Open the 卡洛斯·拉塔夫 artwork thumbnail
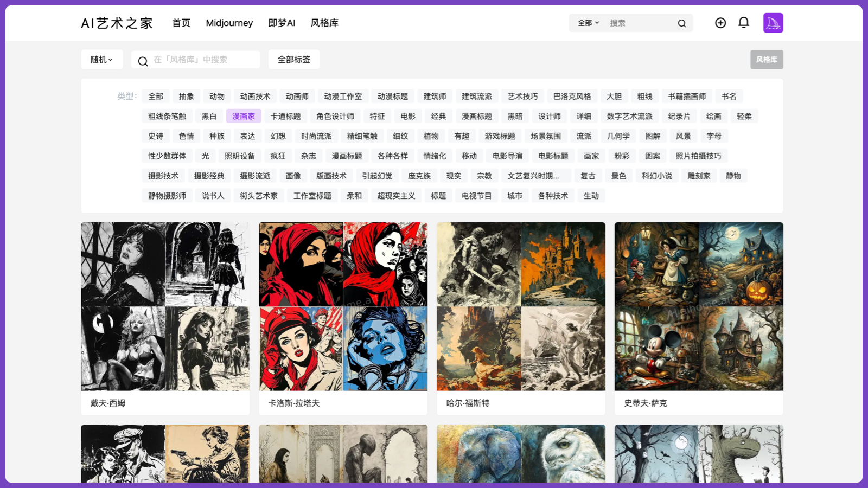The height and width of the screenshot is (488, 868). click(343, 306)
